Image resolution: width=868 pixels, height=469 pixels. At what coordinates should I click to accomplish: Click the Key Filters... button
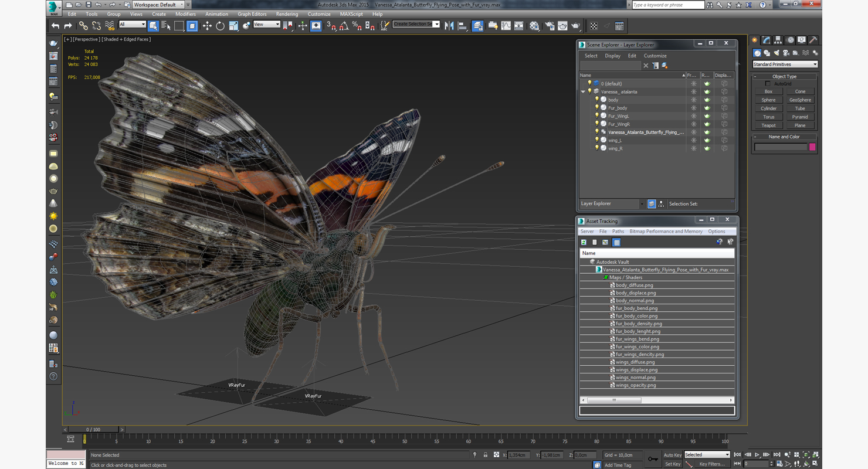click(712, 464)
